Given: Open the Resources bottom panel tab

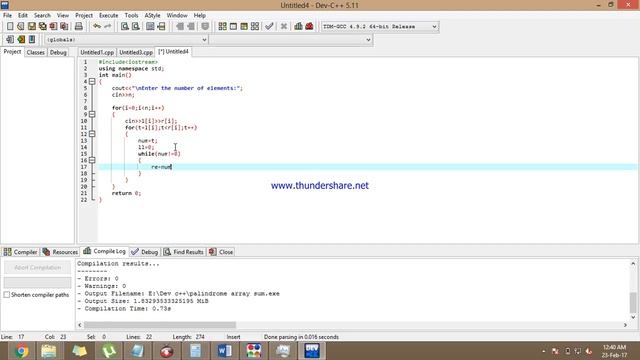Looking at the screenshot, I should [60, 252].
